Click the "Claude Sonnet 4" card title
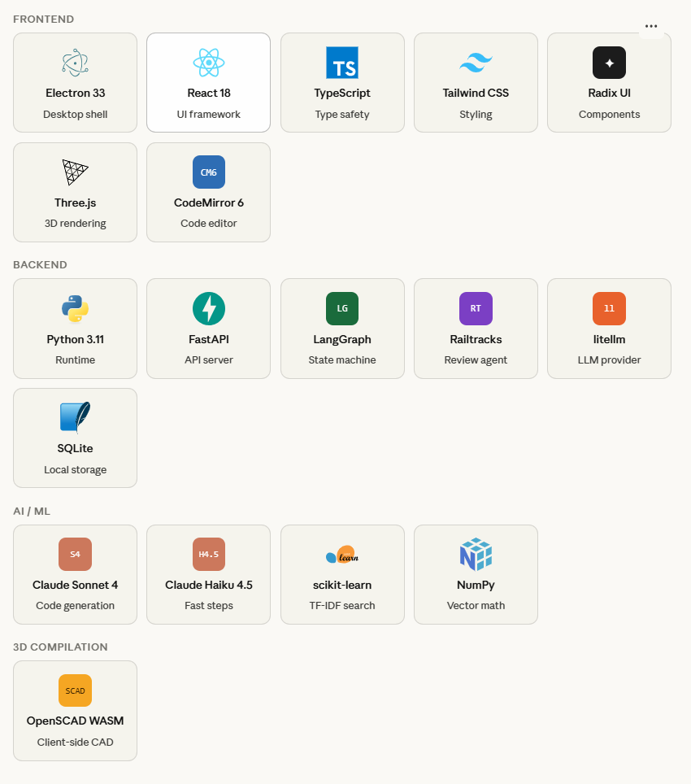Image resolution: width=691 pixels, height=784 pixels. (x=75, y=585)
